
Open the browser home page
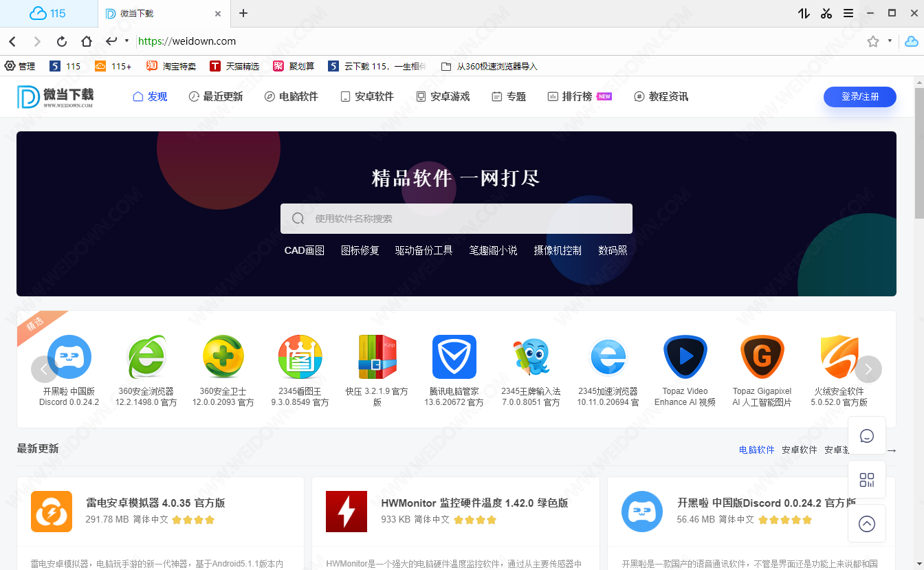[x=87, y=41]
